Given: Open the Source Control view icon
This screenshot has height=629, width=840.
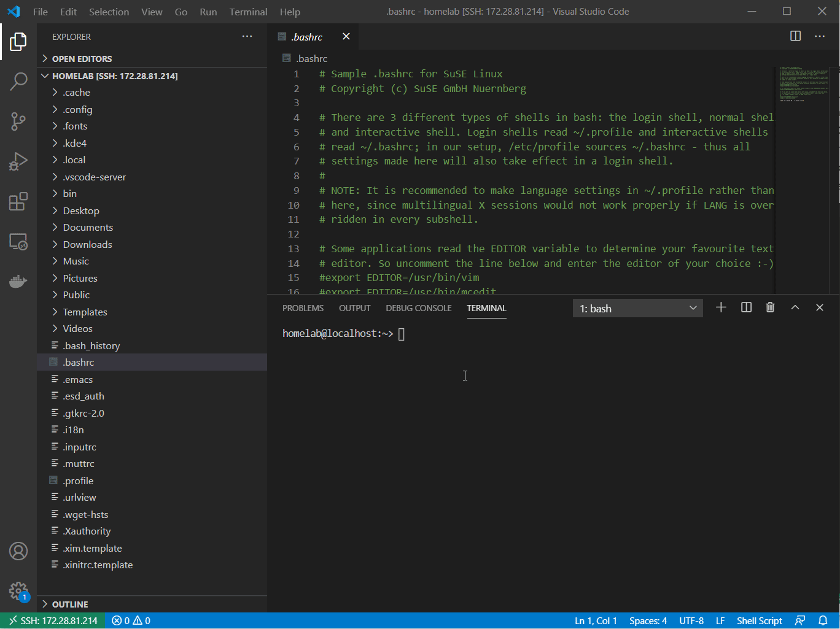Looking at the screenshot, I should pyautogui.click(x=18, y=122).
